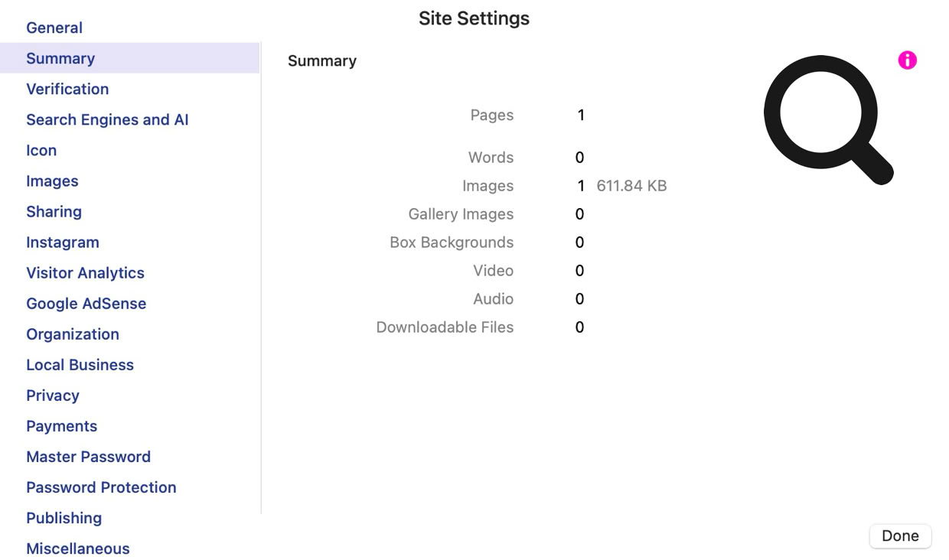Viewport: 949px width, 560px height.
Task: Open Search Engines and AI settings
Action: [107, 119]
